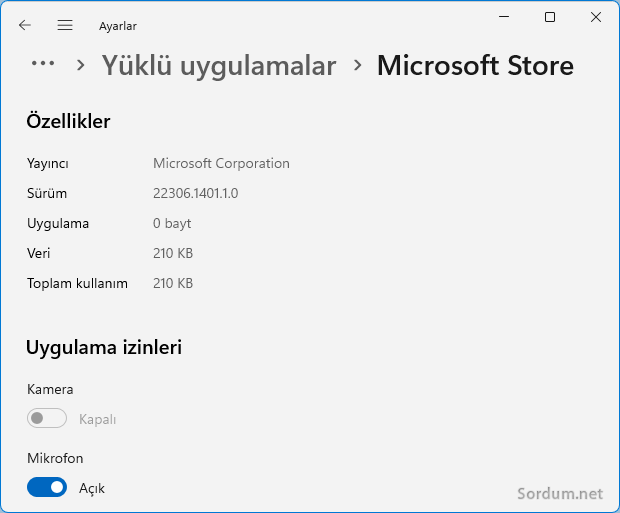Click the chevron before Microsoft Store
This screenshot has width=620, height=513.
[357, 65]
